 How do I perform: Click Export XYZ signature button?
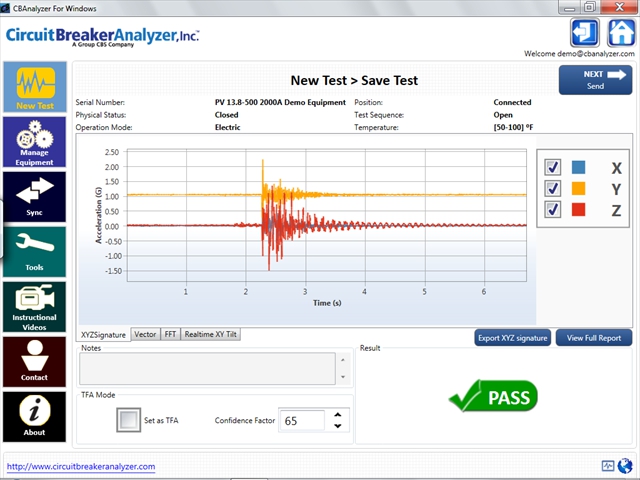coord(513,338)
